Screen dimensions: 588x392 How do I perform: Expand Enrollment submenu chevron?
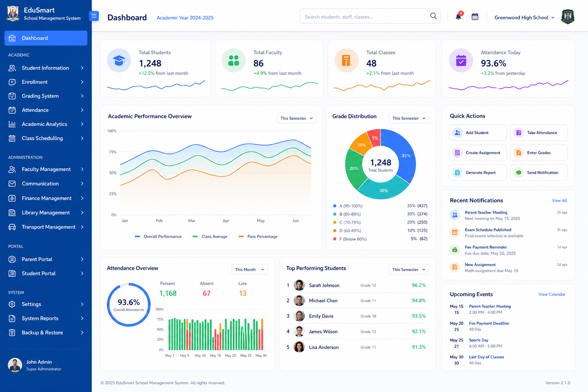[x=82, y=82]
